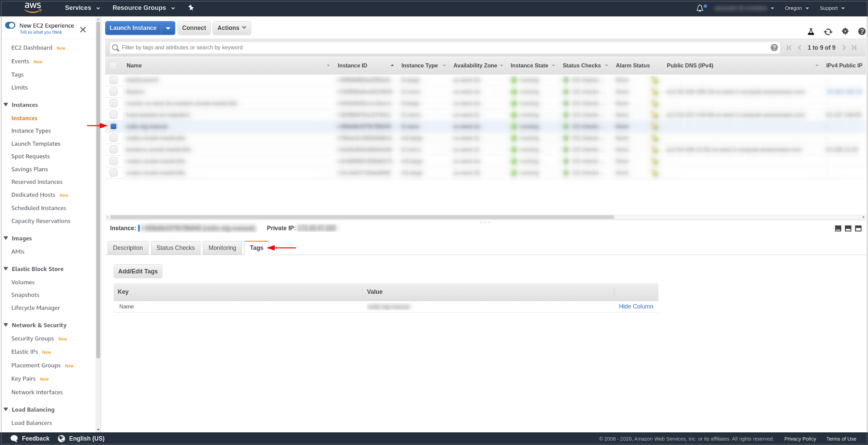Click the experiments flask icon

pos(811,32)
